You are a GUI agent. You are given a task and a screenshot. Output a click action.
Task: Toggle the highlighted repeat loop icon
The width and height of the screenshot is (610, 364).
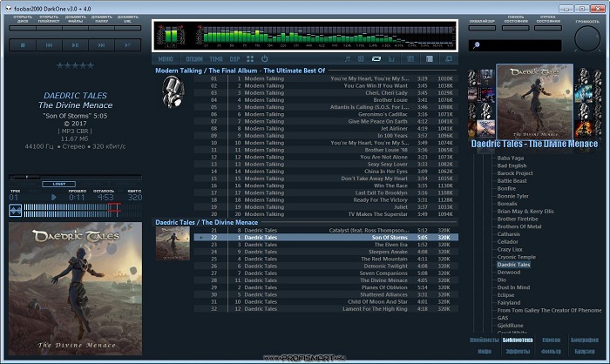(x=376, y=58)
